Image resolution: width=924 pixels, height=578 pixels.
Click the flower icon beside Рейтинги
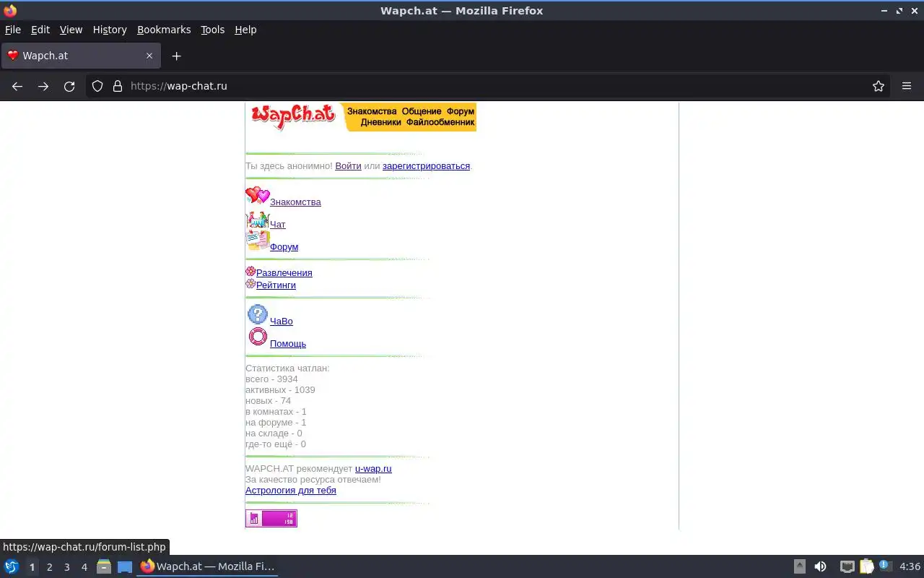(250, 284)
